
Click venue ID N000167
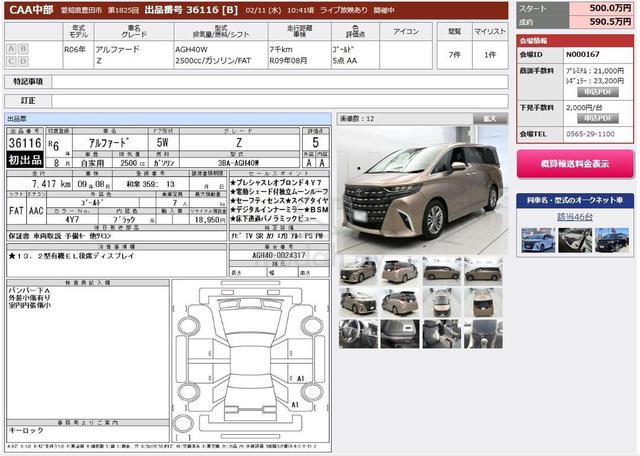pyautogui.click(x=582, y=54)
